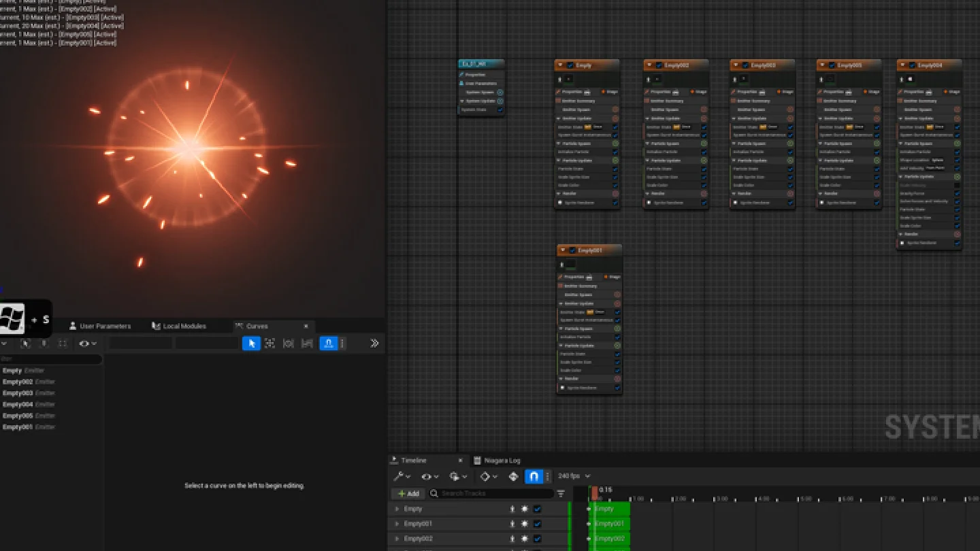980x551 pixels.
Task: Toggle Scale Color checkbox in Empty002 node
Action: tap(704, 185)
